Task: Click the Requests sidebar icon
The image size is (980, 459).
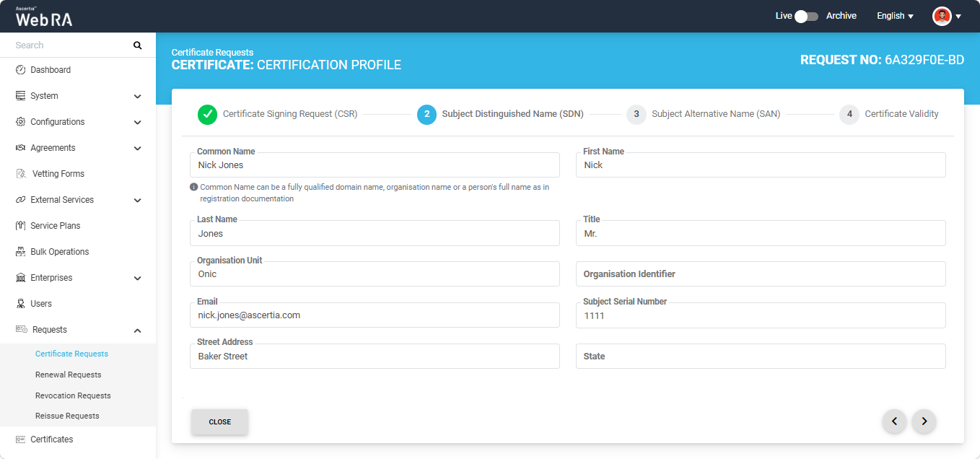Action: [22, 330]
